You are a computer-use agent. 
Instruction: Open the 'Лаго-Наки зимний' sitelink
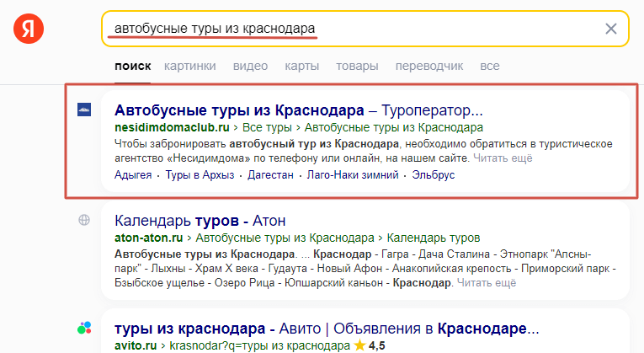tap(353, 175)
